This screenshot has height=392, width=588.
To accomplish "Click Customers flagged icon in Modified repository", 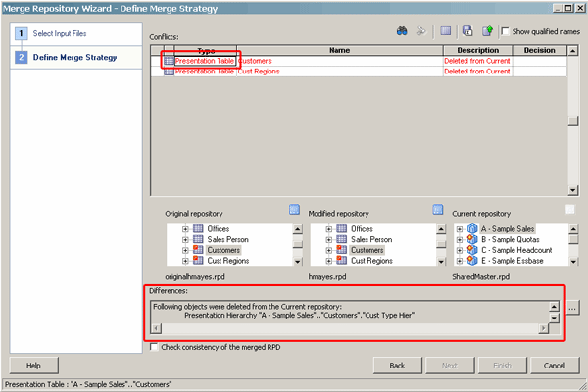I will coord(342,250).
